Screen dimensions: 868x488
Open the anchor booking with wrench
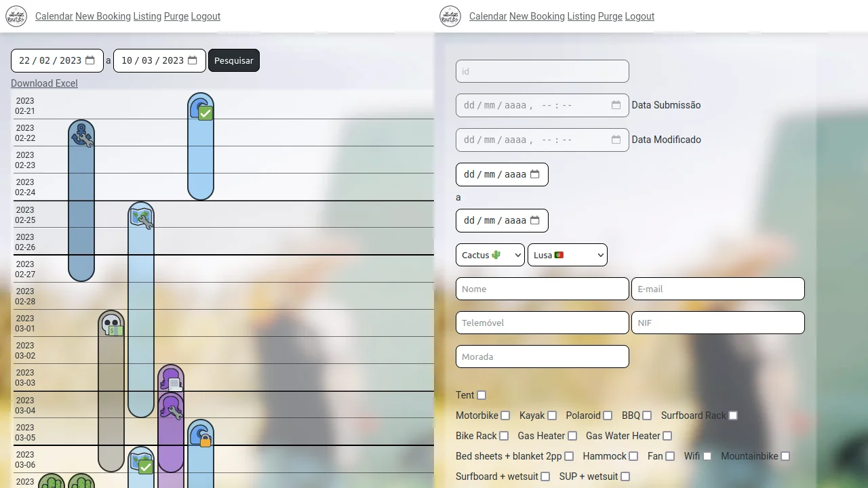click(x=81, y=135)
